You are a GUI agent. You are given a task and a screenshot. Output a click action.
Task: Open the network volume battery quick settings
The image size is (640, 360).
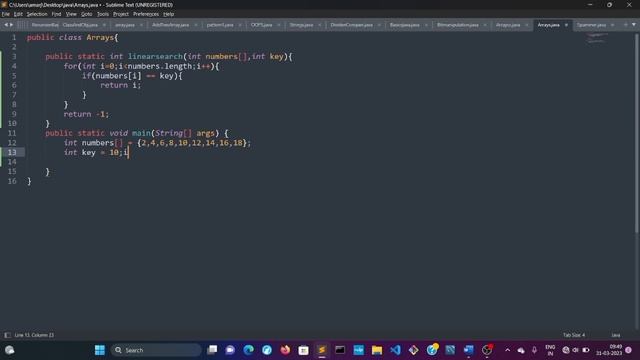576,350
